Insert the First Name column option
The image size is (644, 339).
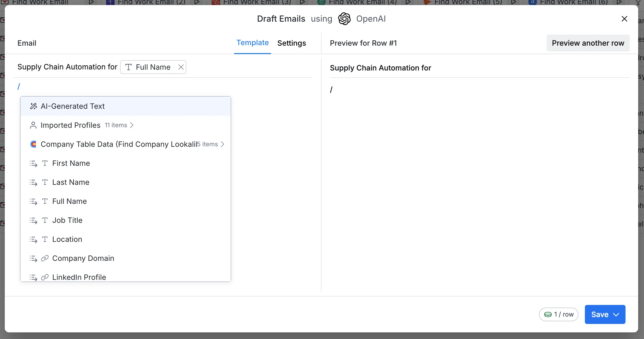(x=71, y=163)
